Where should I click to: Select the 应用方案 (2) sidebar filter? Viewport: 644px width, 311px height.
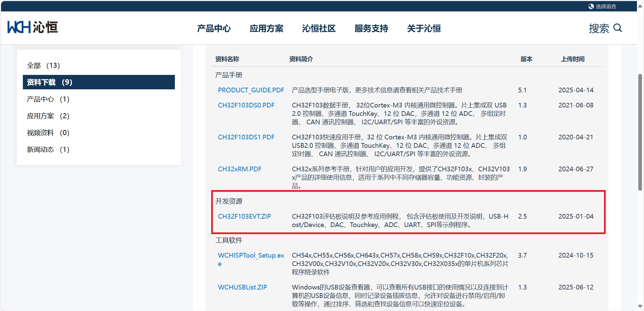[48, 116]
